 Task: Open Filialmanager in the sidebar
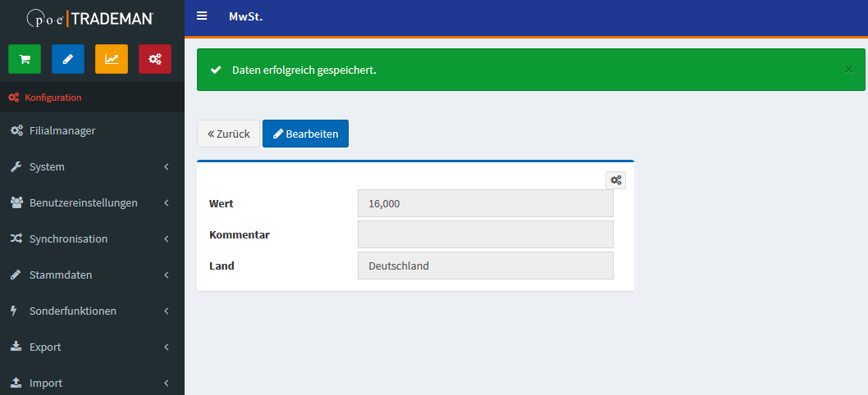click(x=62, y=130)
